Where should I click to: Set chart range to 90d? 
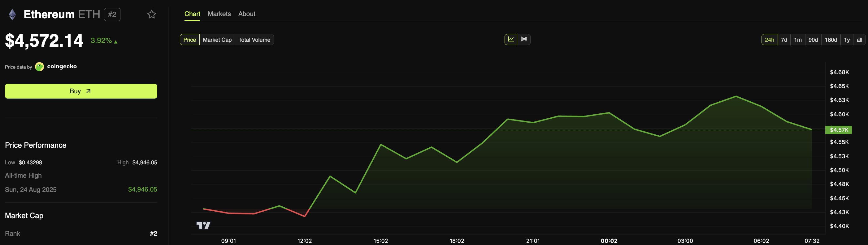pyautogui.click(x=813, y=40)
